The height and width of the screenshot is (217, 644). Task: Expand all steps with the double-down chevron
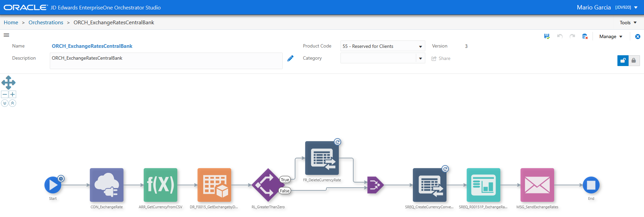(x=5, y=103)
